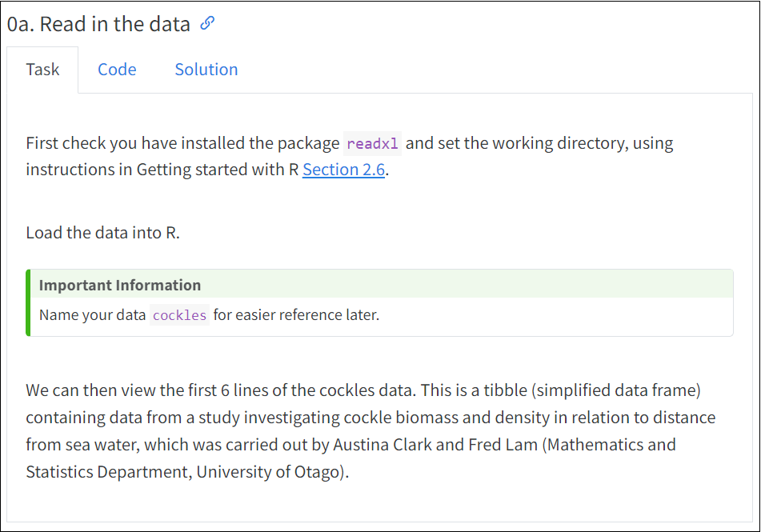Click the '0a. Read in the data' heading

(x=98, y=24)
